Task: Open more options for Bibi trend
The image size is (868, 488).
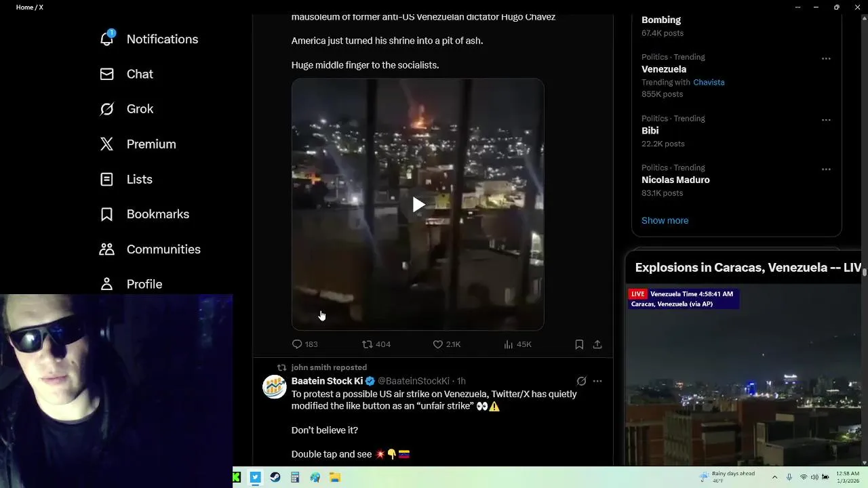Action: [x=826, y=120]
